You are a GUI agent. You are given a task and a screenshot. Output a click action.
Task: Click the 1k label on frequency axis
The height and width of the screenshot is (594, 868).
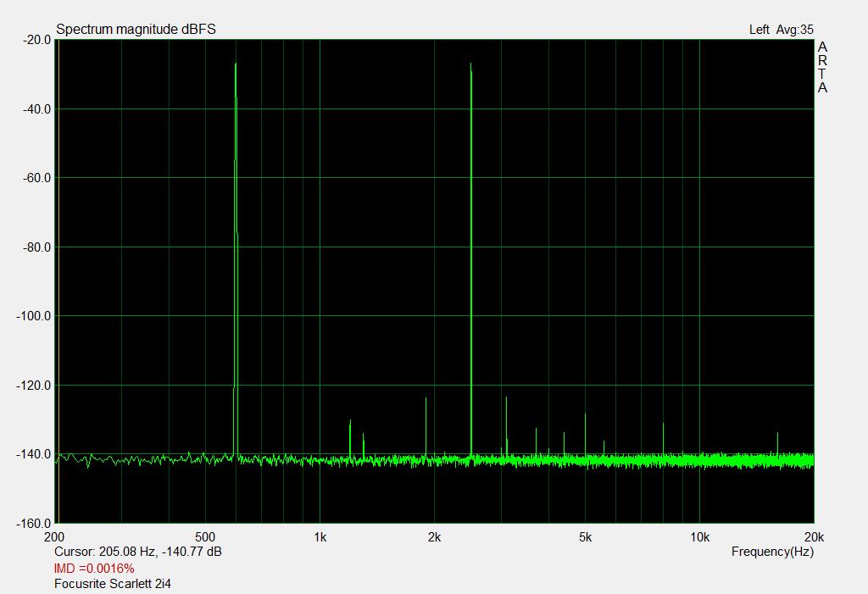click(320, 537)
